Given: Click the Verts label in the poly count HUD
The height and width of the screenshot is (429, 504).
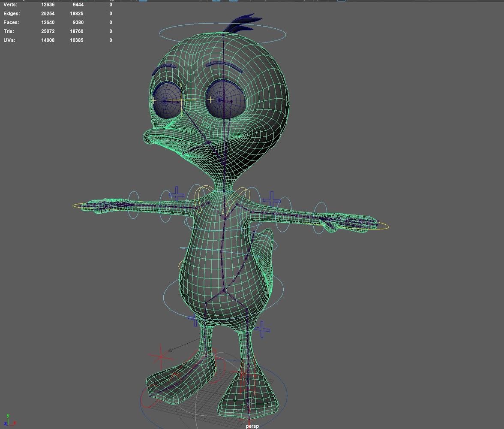Looking at the screenshot, I should (x=10, y=5).
